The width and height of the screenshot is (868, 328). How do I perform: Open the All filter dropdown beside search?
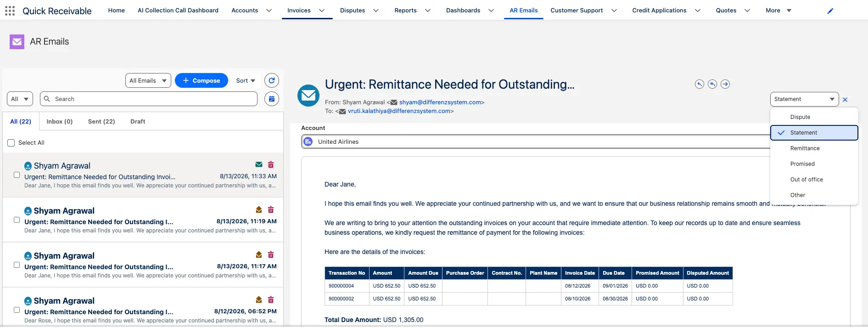click(20, 99)
